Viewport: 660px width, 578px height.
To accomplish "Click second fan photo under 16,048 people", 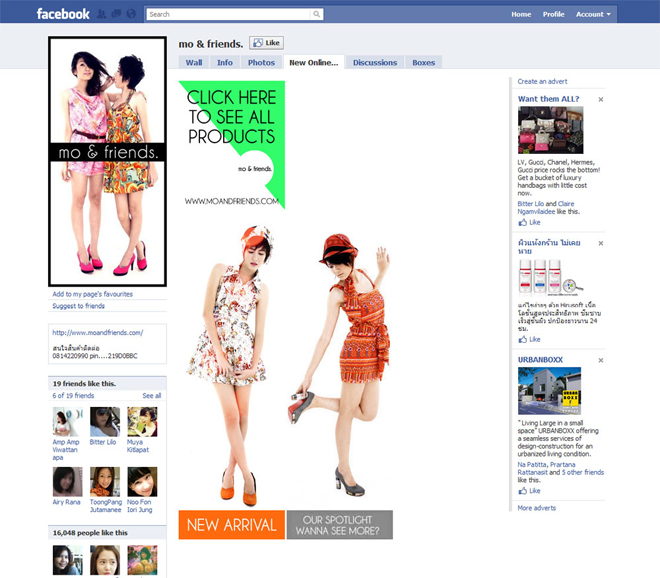I will (105, 560).
